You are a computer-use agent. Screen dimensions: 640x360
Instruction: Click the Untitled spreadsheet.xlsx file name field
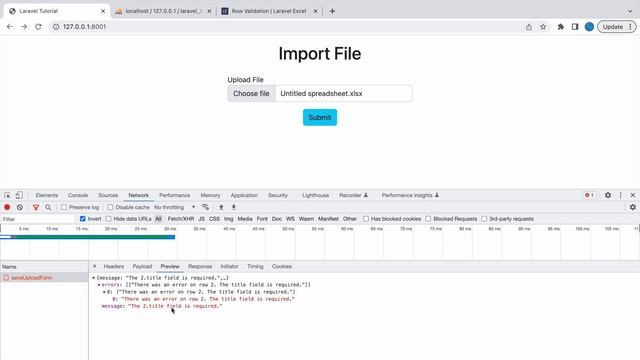pyautogui.click(x=344, y=93)
